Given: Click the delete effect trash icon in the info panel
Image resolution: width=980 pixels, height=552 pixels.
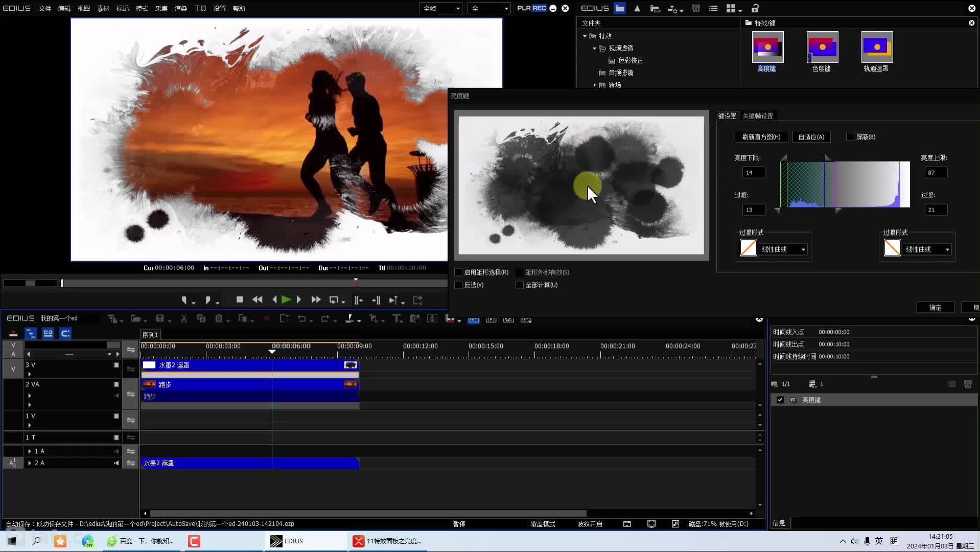Looking at the screenshot, I should click(x=968, y=384).
